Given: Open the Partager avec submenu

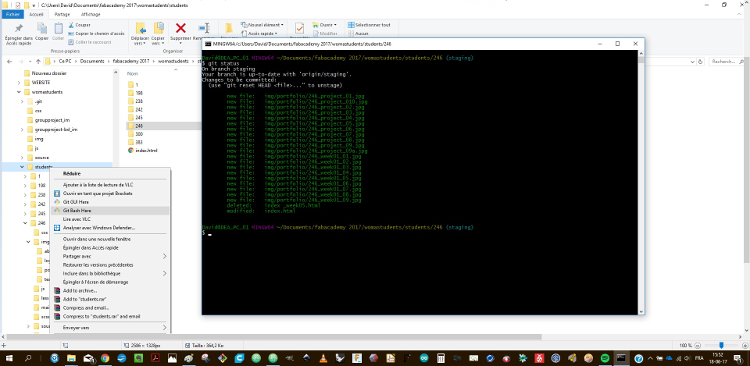Looking at the screenshot, I should (x=111, y=256).
